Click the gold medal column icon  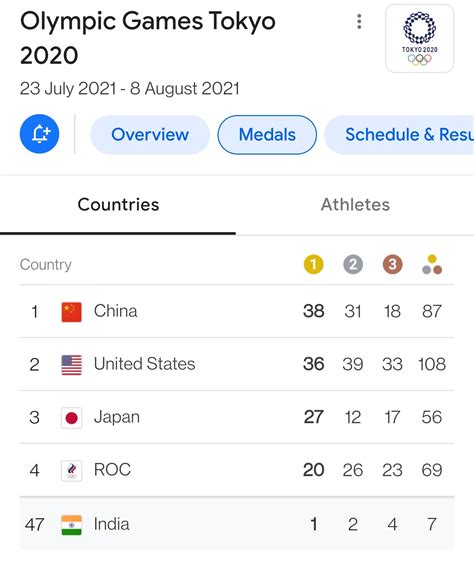pyautogui.click(x=313, y=265)
